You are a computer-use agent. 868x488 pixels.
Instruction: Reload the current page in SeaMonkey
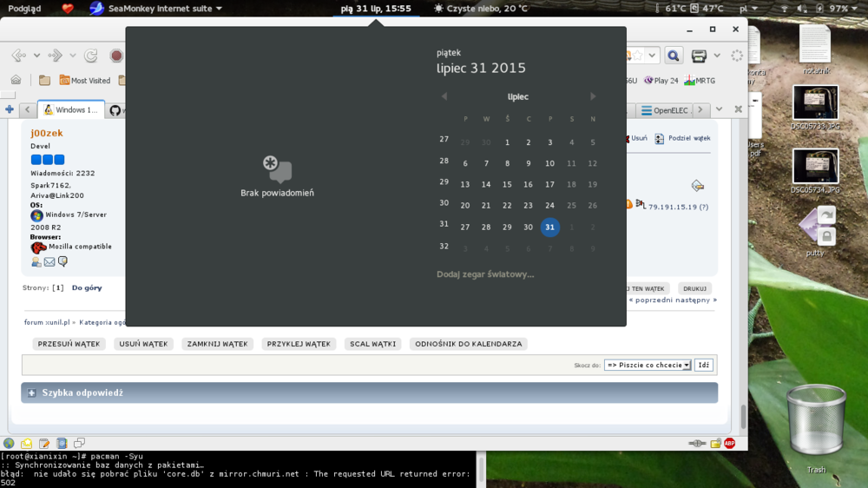click(x=91, y=56)
